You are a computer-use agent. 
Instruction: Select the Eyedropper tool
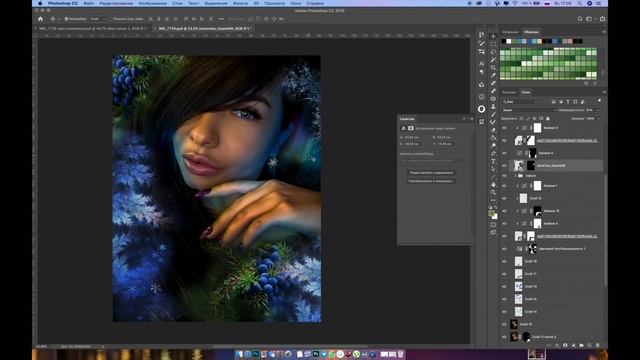click(x=493, y=75)
